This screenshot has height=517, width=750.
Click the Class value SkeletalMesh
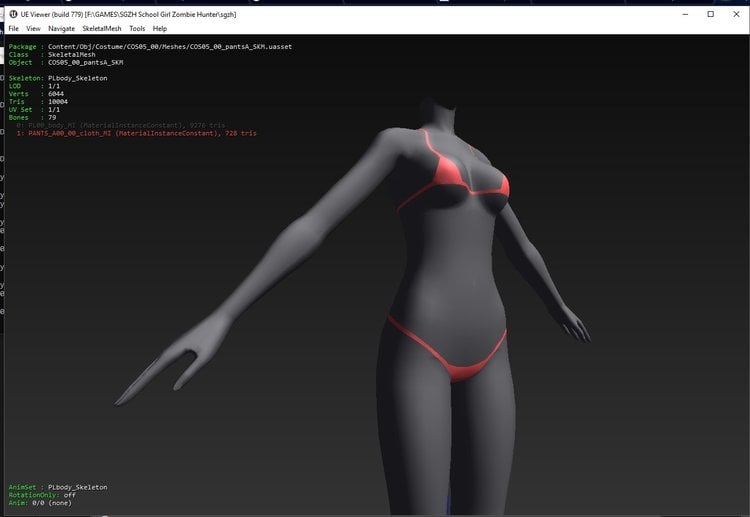[72, 55]
